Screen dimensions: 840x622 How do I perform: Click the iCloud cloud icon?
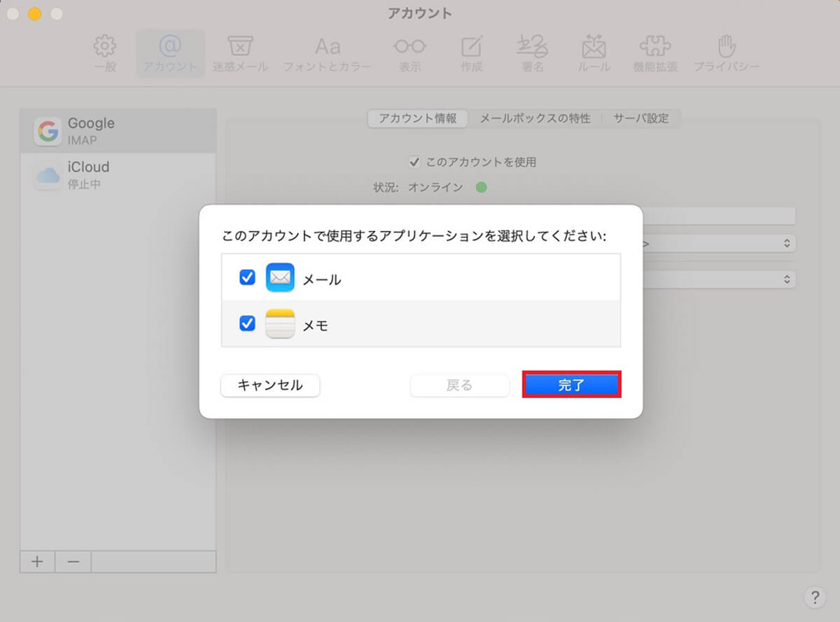point(48,176)
